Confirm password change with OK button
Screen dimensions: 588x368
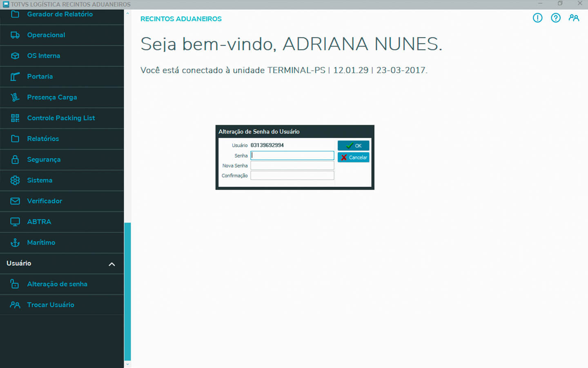tap(353, 146)
